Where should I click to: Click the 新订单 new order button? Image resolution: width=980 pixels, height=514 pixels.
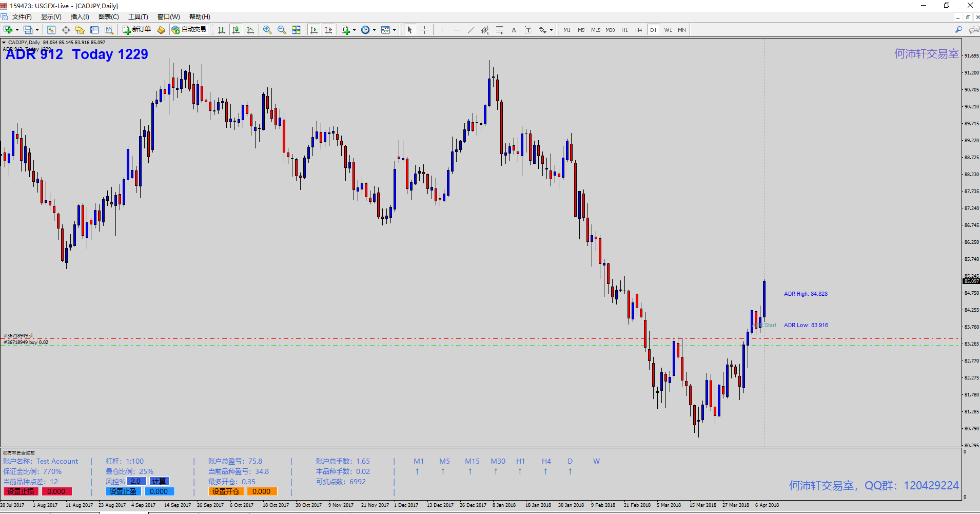pos(137,30)
